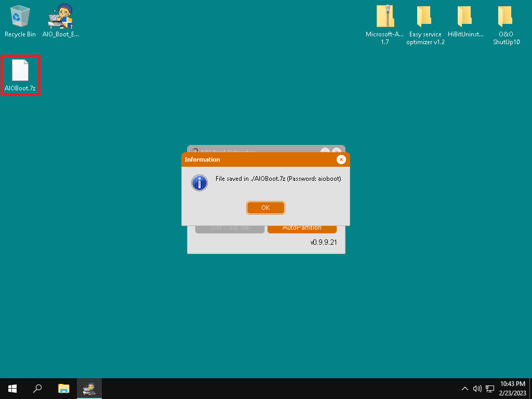
Task: Expand the hidden system tray icons chevron
Action: 465,389
